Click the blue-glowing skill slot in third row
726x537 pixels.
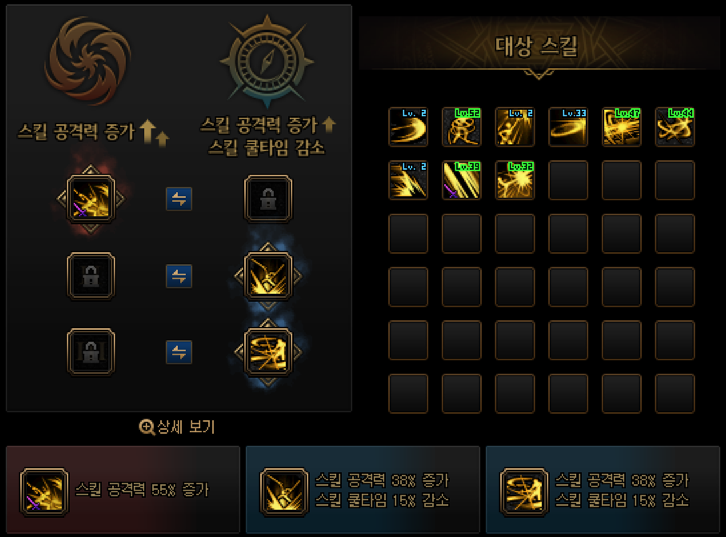tap(268, 352)
